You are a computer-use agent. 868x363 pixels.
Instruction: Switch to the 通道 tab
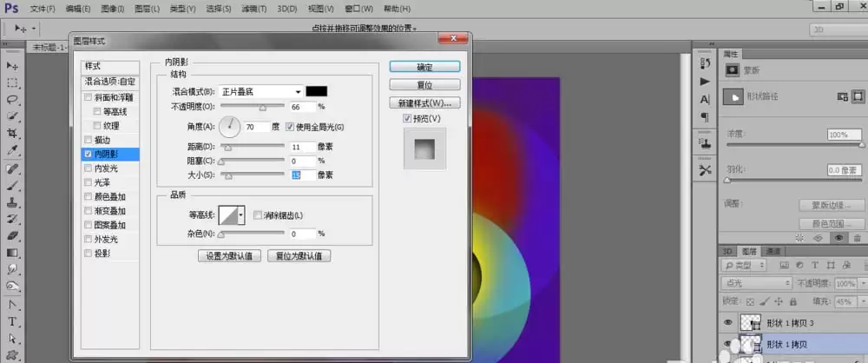774,251
